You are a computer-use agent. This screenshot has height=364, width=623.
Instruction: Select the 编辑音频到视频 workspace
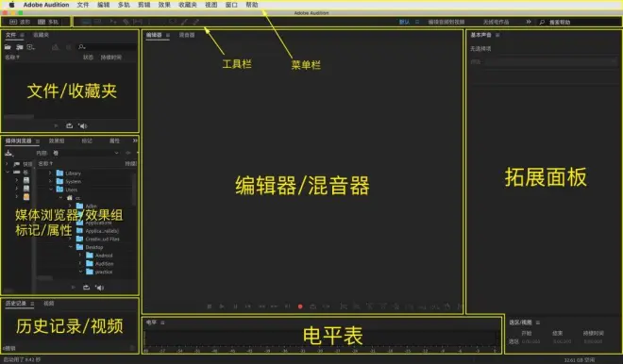[446, 22]
